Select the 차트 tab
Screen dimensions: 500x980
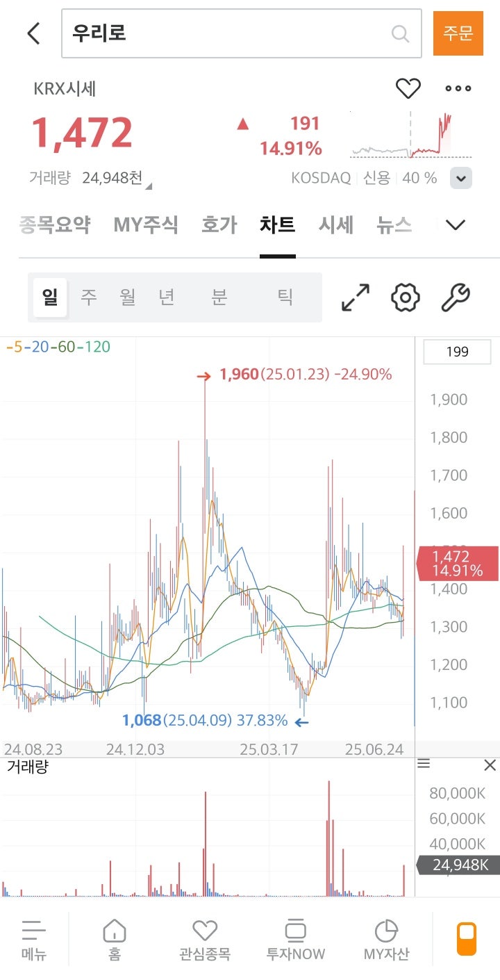(x=278, y=224)
